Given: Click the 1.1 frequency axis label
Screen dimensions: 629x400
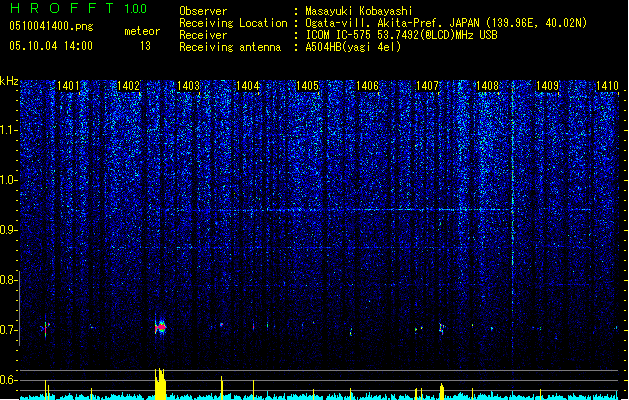Looking at the screenshot, I should tap(8, 130).
